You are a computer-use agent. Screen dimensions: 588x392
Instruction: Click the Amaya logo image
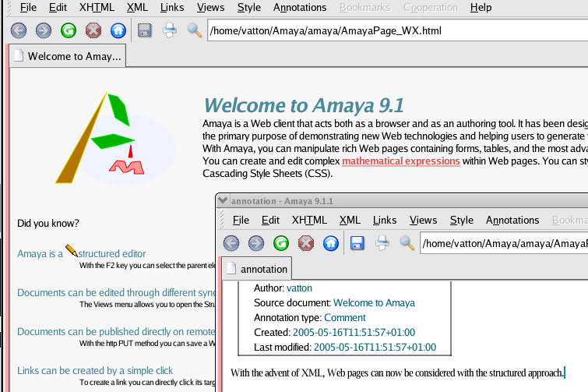click(x=116, y=138)
